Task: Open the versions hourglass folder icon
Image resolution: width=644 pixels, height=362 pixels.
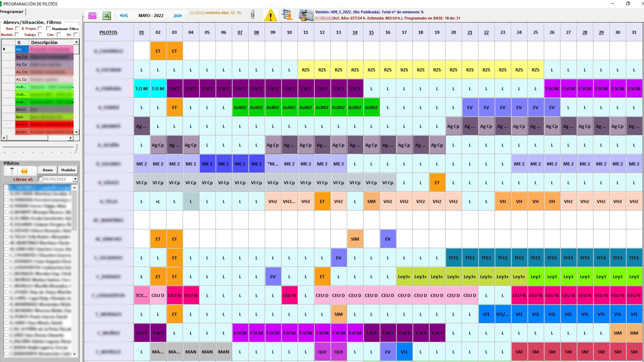Action: [306, 15]
